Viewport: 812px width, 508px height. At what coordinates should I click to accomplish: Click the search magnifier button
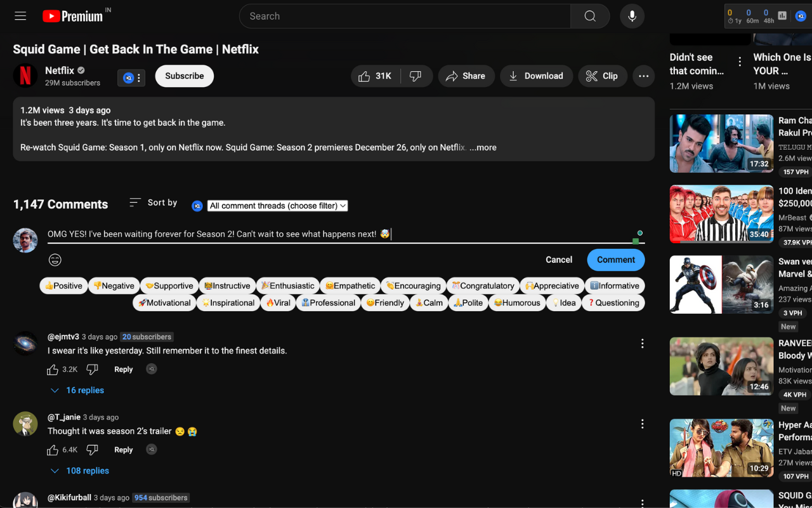pyautogui.click(x=589, y=16)
